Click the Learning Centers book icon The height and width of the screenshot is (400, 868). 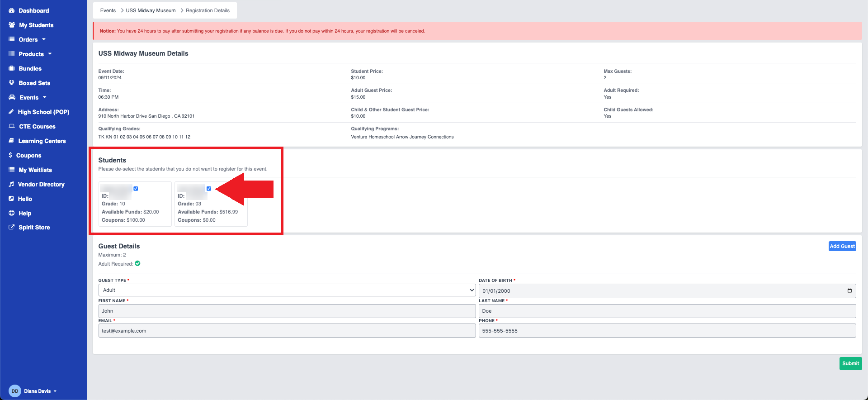tap(11, 141)
